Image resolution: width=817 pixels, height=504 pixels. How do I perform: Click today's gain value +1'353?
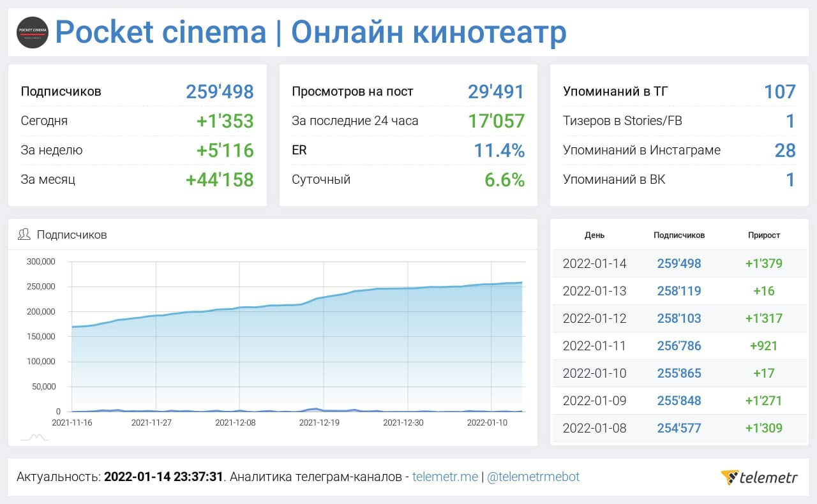coord(225,121)
